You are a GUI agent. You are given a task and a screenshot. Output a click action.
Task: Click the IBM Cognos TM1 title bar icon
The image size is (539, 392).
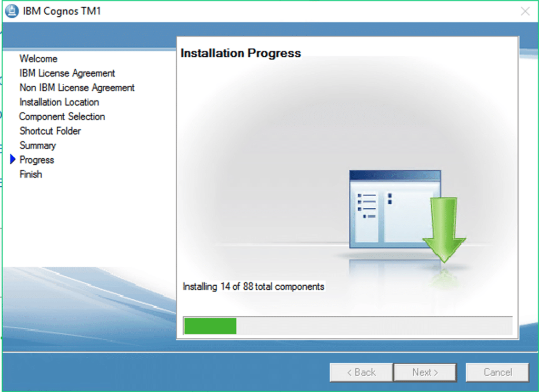[11, 11]
